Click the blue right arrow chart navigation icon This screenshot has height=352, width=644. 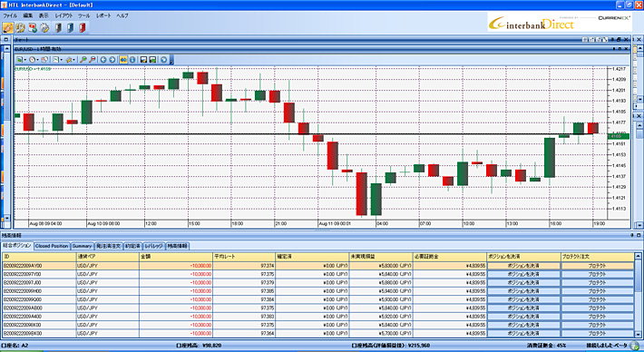tap(112, 60)
